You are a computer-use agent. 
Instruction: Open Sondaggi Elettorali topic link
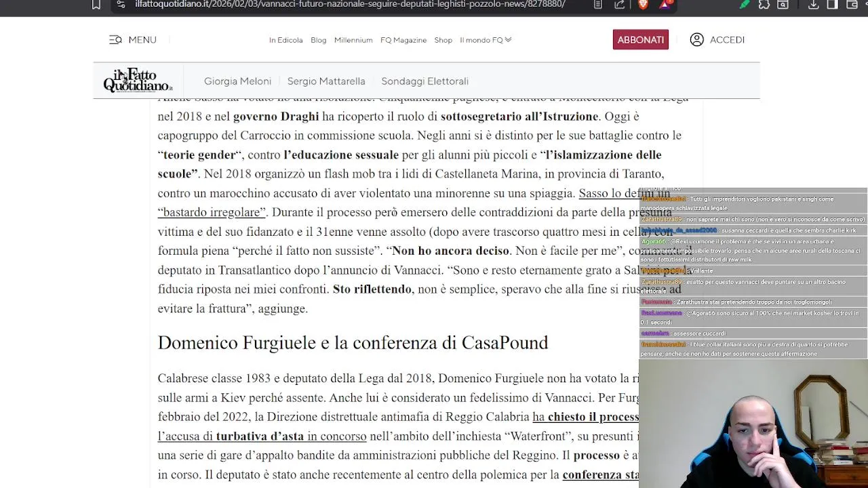pos(425,81)
